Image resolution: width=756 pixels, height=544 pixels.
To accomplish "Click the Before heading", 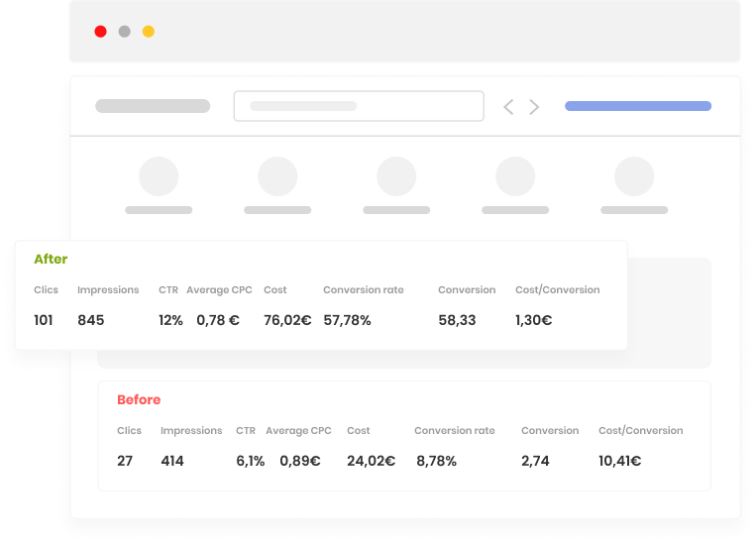I will (x=139, y=399).
